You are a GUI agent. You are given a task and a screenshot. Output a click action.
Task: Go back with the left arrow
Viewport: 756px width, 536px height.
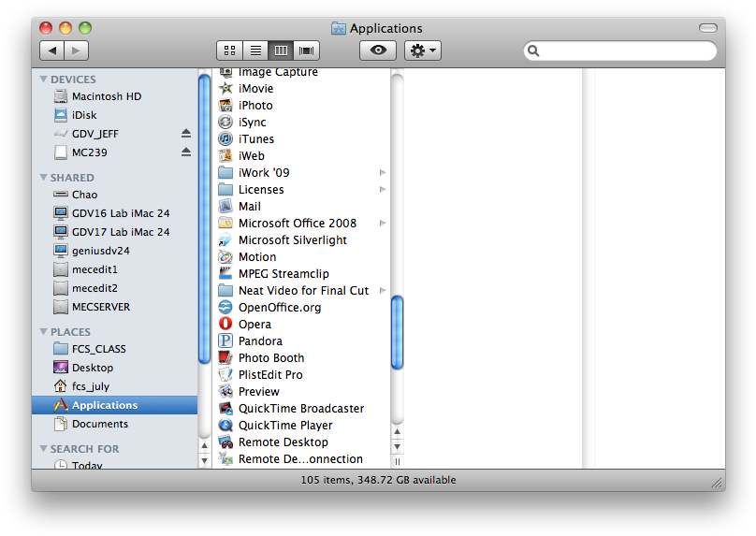52,51
